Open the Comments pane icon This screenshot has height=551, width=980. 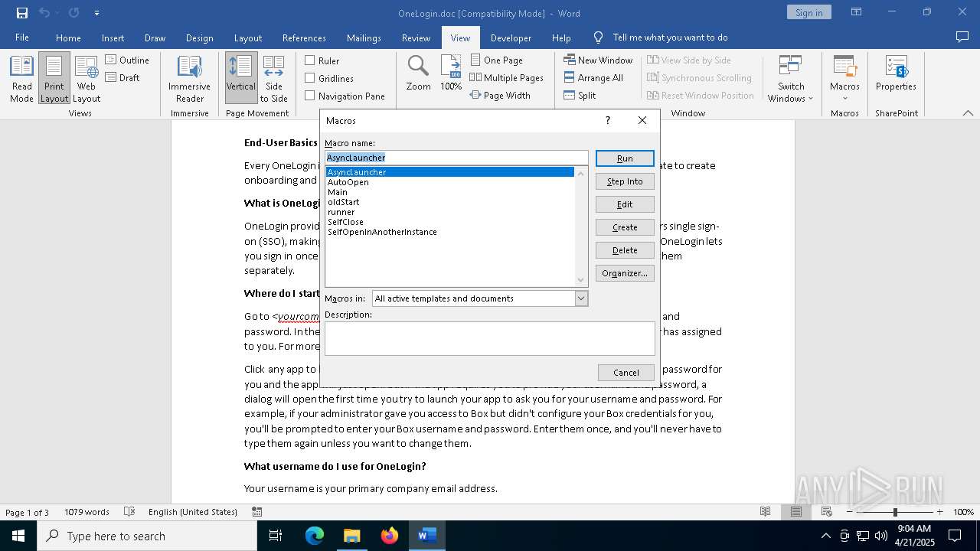click(x=962, y=37)
